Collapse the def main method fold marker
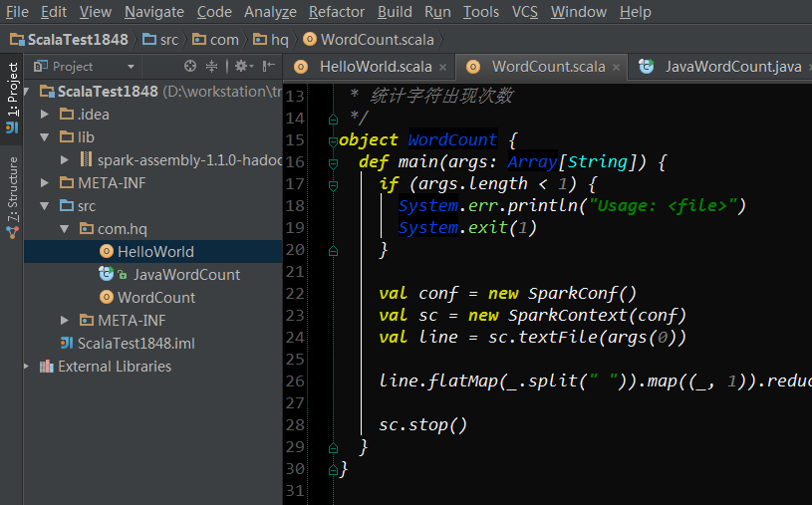Image resolution: width=812 pixels, height=505 pixels. (x=333, y=163)
